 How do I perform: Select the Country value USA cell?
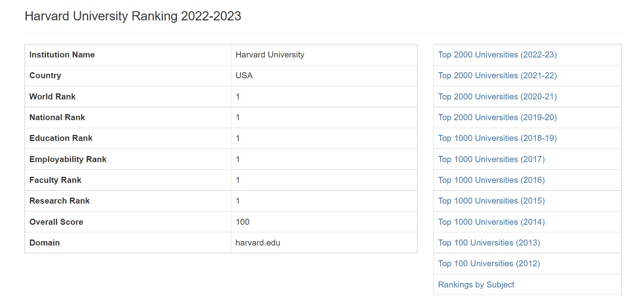coord(324,75)
